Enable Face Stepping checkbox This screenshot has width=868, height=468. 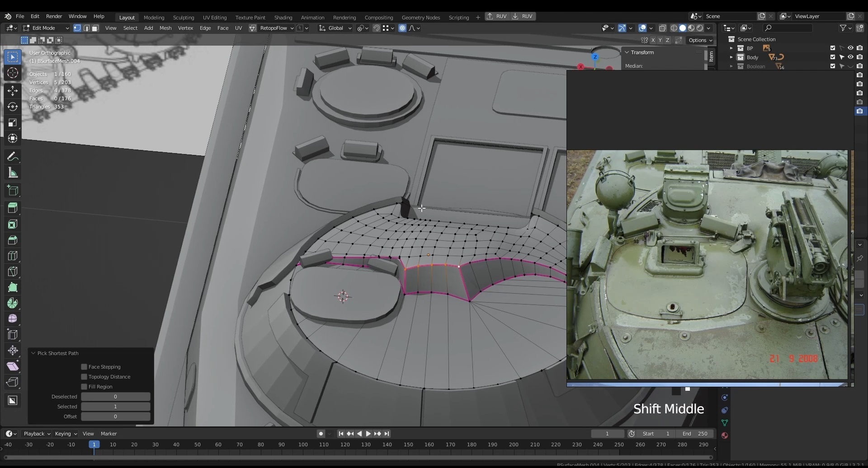coord(84,367)
